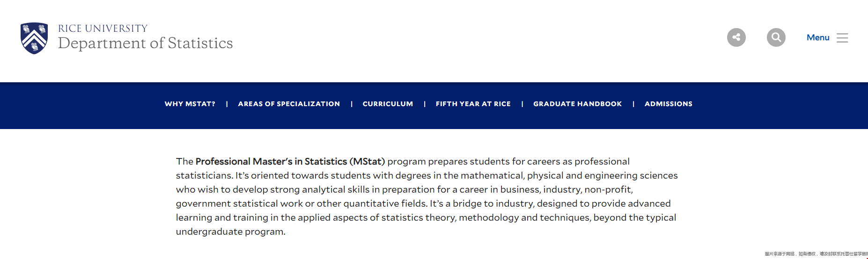Open the GRADUATE HANDBOOK link

(x=577, y=104)
